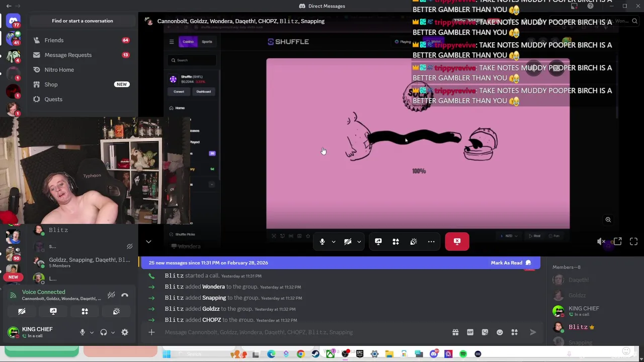The height and width of the screenshot is (362, 644).
Task: Click Mark As Read
Action: click(511, 263)
